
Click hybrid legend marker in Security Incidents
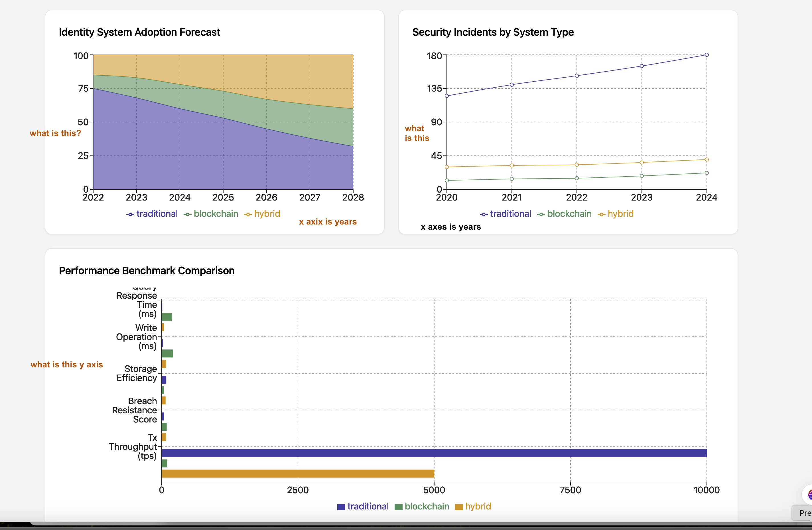(x=602, y=215)
